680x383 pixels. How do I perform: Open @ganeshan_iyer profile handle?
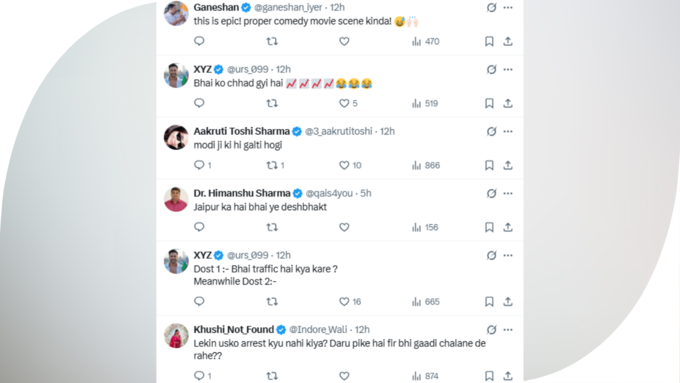coord(288,7)
